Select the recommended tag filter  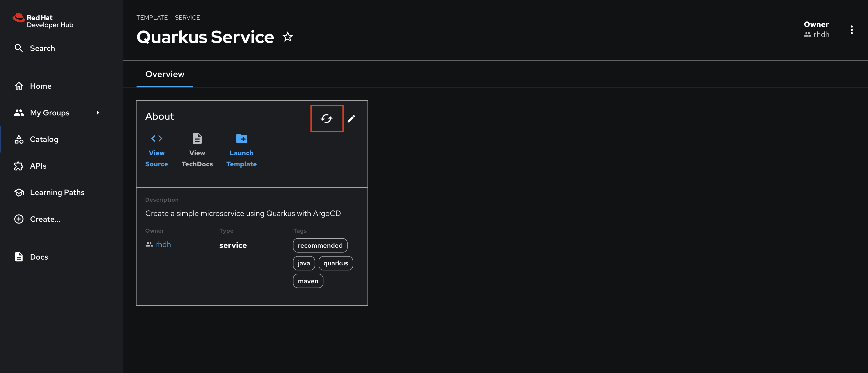point(320,245)
